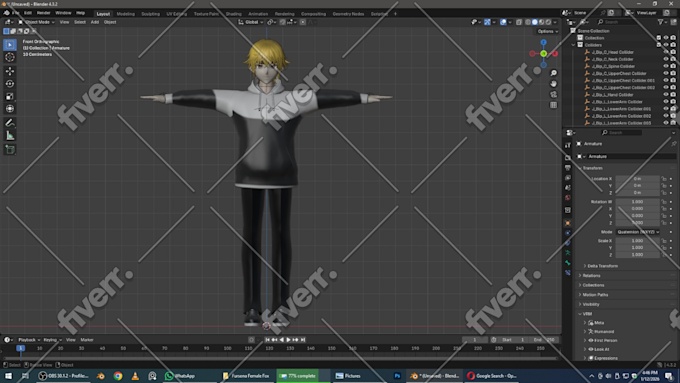Toggle visibility of the Collection row
Screen dimensions: 680x383
pyautogui.click(x=666, y=38)
